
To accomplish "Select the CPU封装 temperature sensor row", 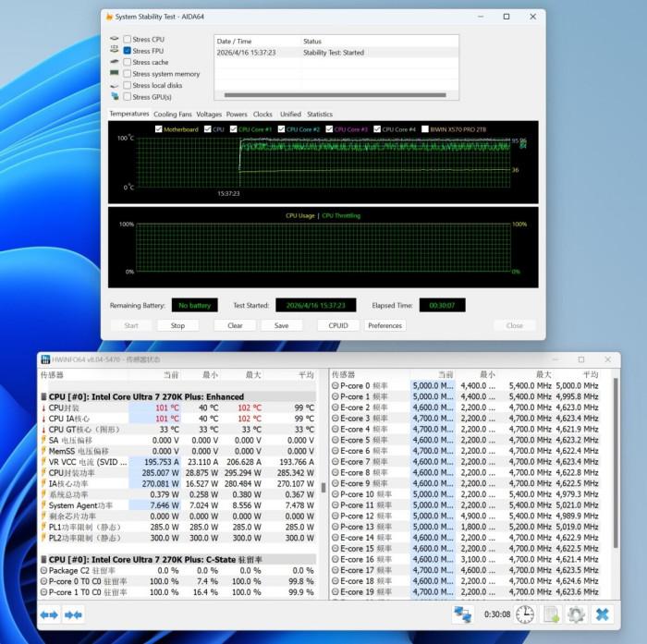I will point(65,407).
